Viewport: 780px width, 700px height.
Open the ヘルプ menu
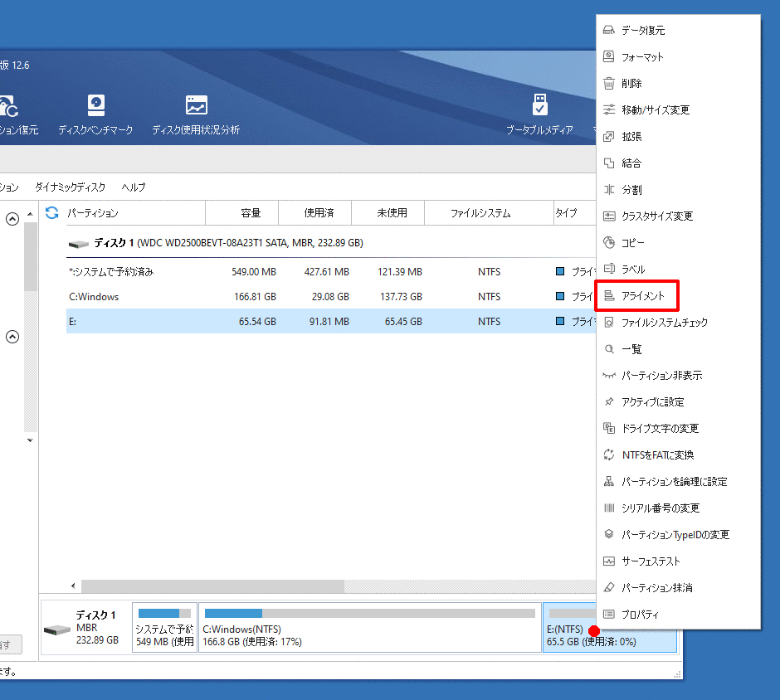point(133,187)
